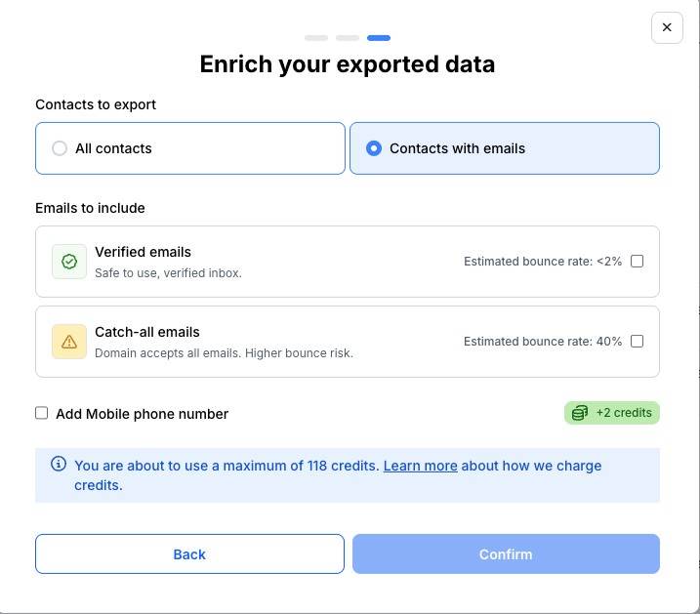
Task: Click the first step progress indicator
Action: pos(316,38)
